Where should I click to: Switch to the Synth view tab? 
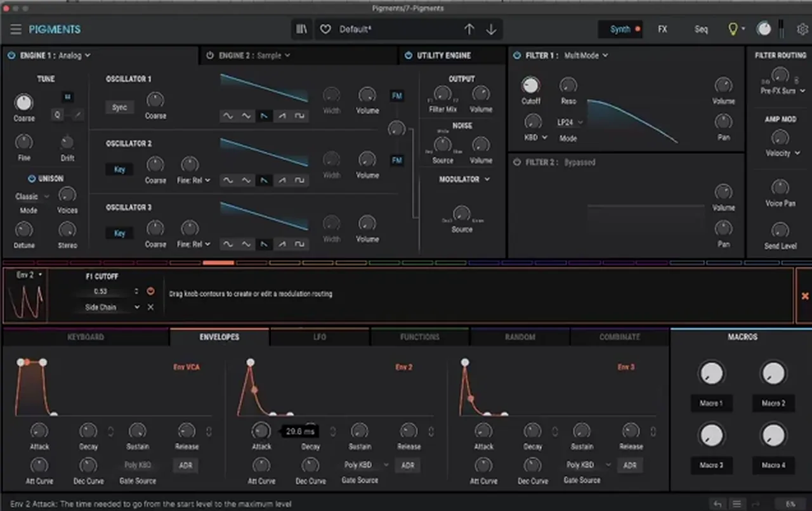(x=620, y=29)
